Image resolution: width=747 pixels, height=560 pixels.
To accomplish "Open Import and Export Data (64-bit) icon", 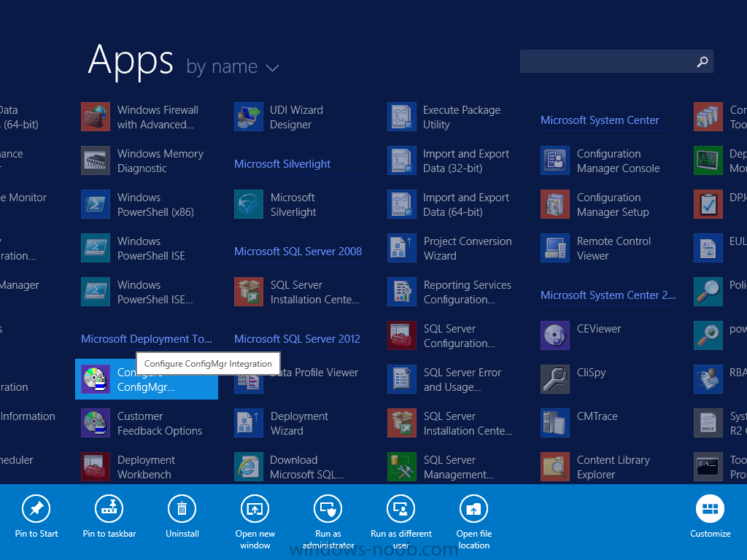I will click(402, 204).
